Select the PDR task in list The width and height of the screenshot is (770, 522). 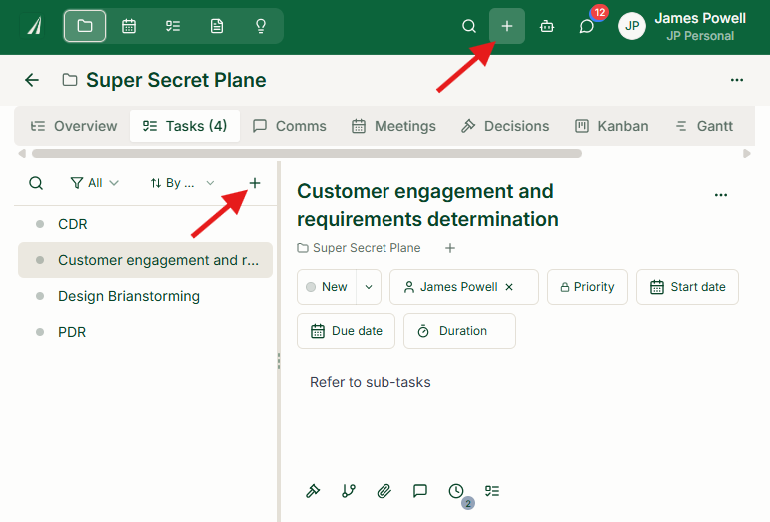click(x=145, y=332)
